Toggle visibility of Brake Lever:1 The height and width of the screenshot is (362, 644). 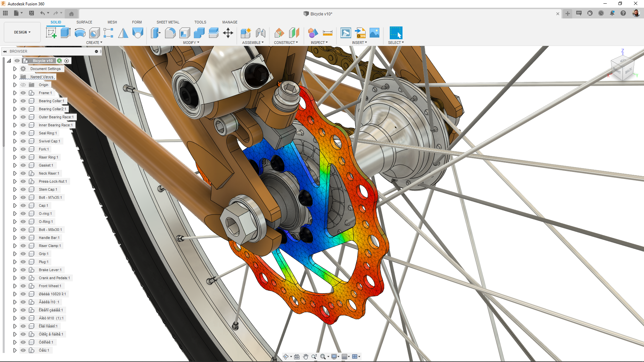pos(23,270)
